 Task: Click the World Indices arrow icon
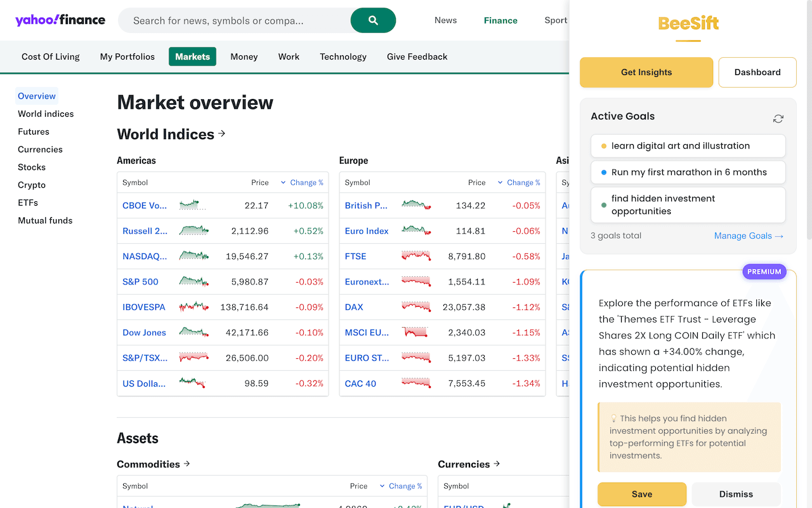[222, 133]
